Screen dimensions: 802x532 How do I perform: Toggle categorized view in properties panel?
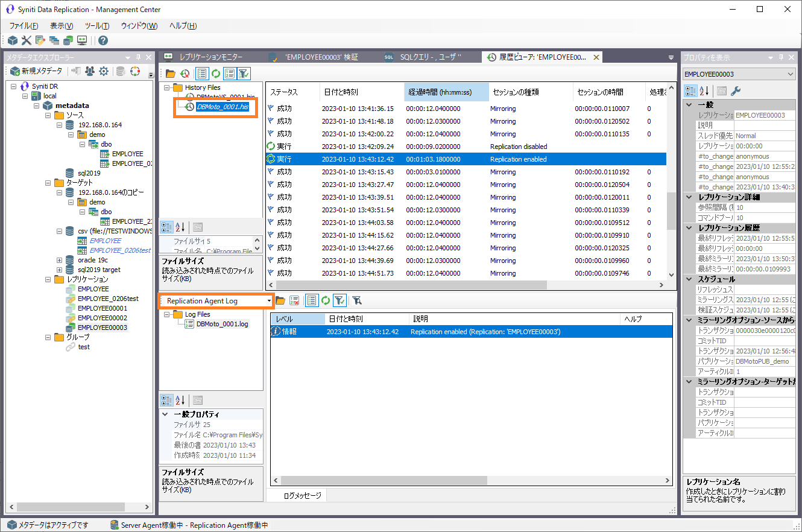tap(691, 91)
